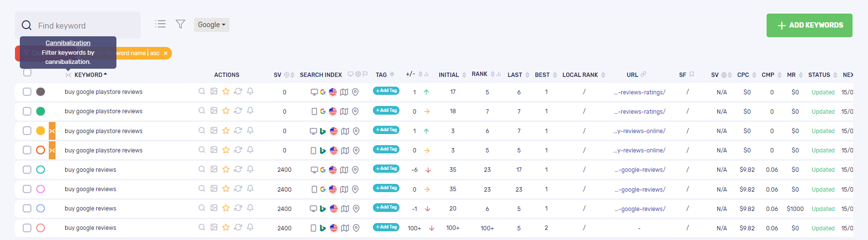Select checkbox of the last buy google reviews row
The width and height of the screenshot is (868, 240).
click(27, 228)
